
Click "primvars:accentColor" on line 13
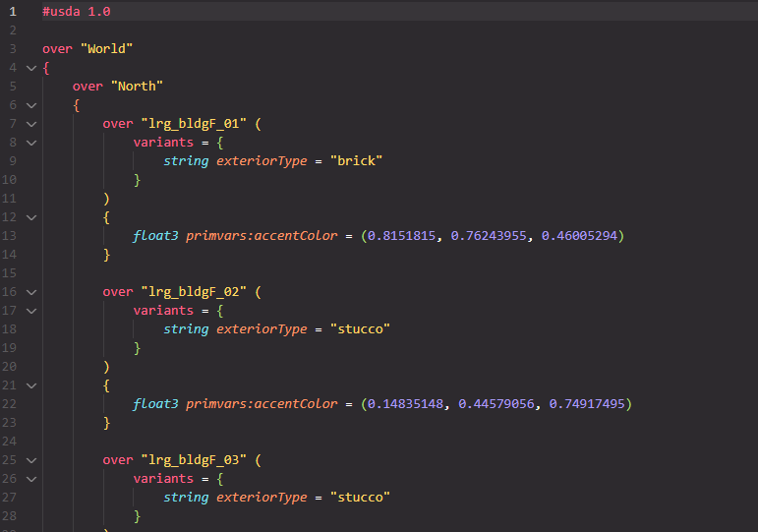(262, 236)
